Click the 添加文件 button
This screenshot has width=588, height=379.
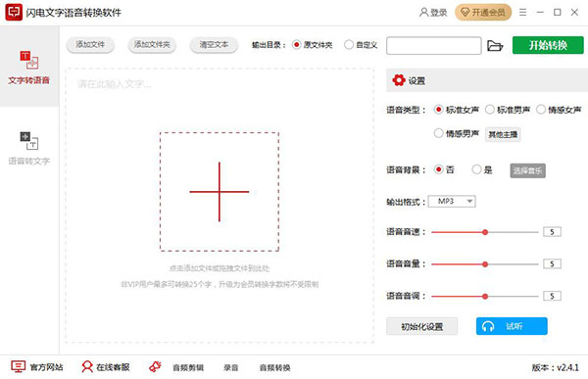pyautogui.click(x=90, y=45)
